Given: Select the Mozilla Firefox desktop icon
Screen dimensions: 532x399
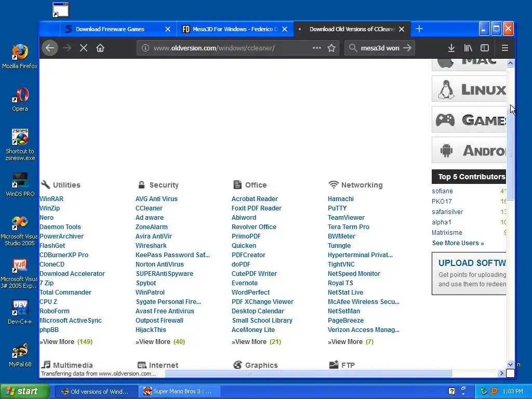Looking at the screenshot, I should click(x=20, y=56).
